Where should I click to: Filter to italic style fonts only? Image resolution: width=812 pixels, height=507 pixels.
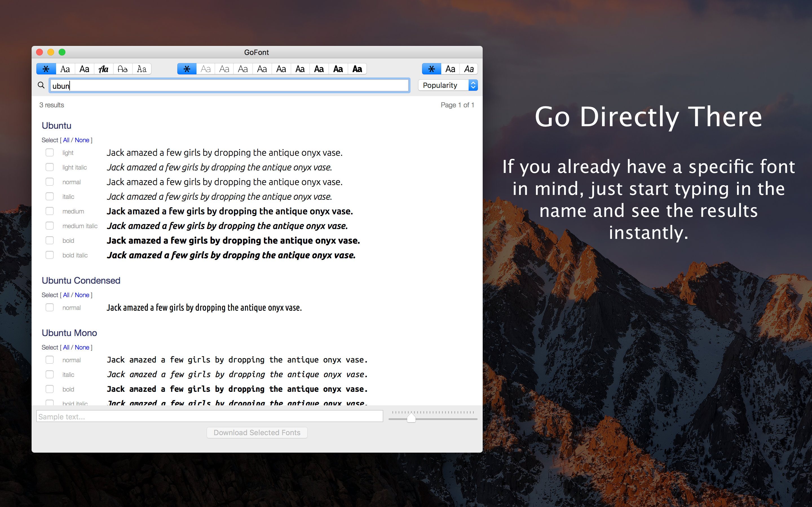(469, 69)
